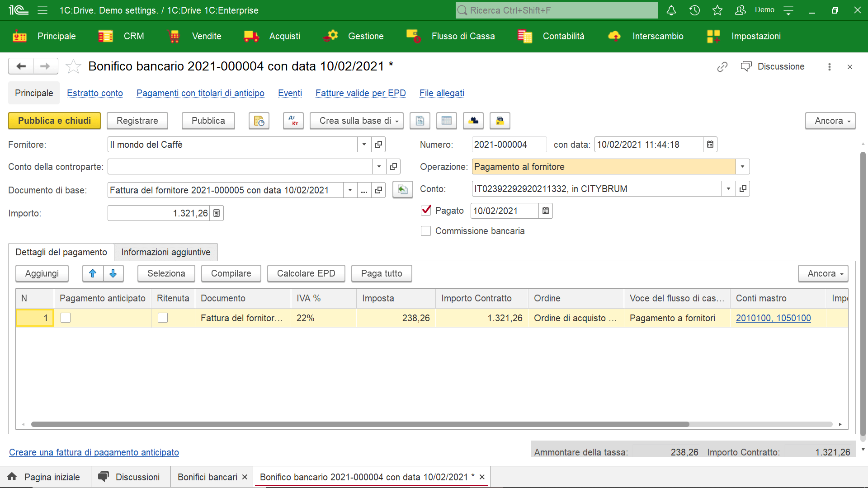The width and height of the screenshot is (868, 488).
Task: Open Dt/Kt accounting entries icon
Action: [x=293, y=121]
